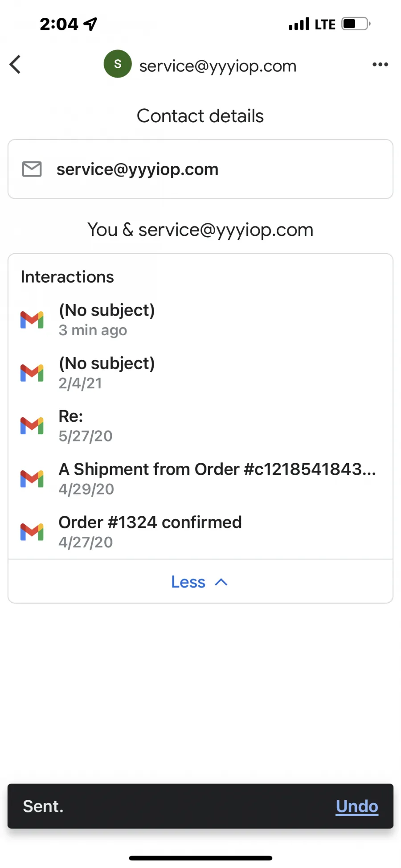This screenshot has height=868, width=401.
Task: Open the (No subject) email dated 2/4/21
Action: pyautogui.click(x=200, y=373)
